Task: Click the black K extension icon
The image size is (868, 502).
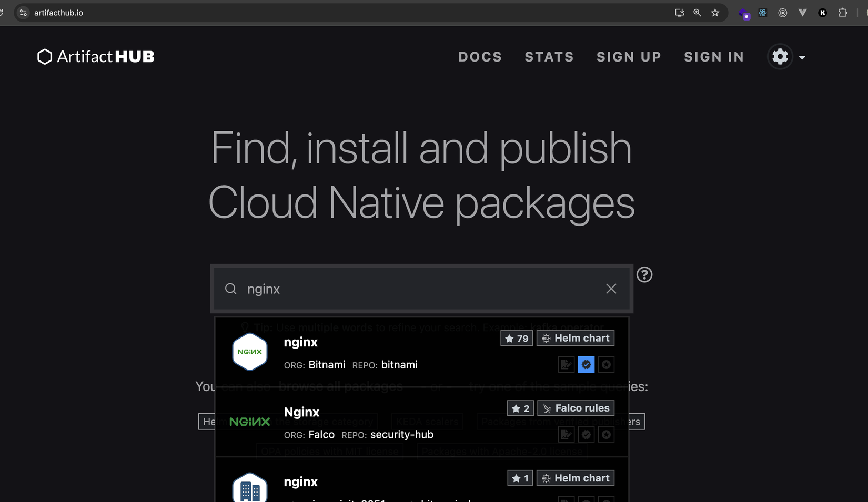Action: click(x=823, y=13)
